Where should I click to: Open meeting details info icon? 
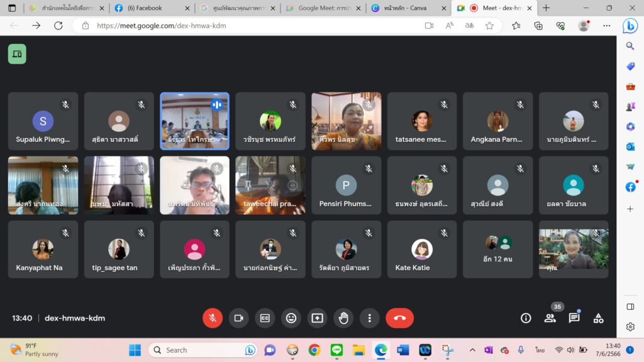(526, 318)
